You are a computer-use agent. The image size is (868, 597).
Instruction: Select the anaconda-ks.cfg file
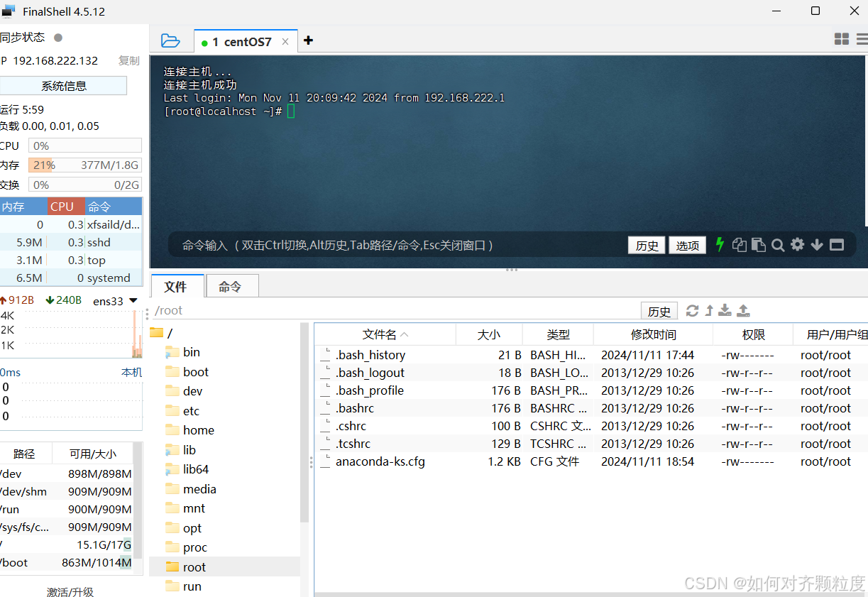[590, 461]
